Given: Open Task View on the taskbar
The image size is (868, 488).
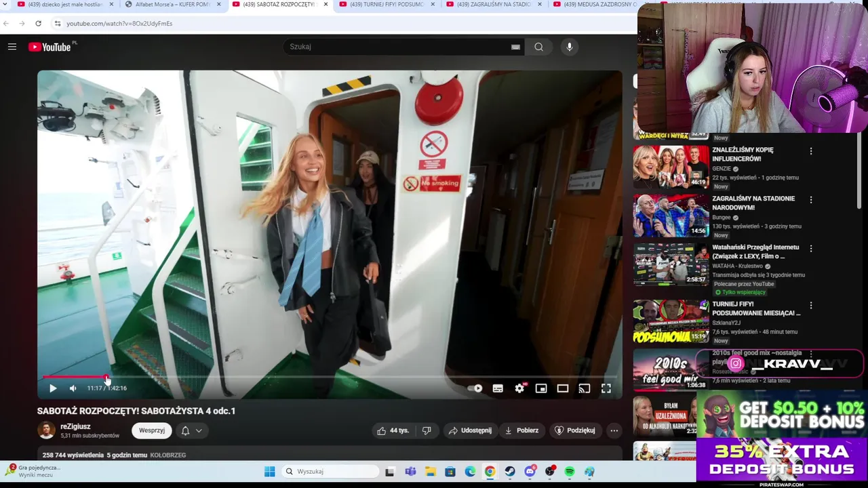Looking at the screenshot, I should pos(390,471).
